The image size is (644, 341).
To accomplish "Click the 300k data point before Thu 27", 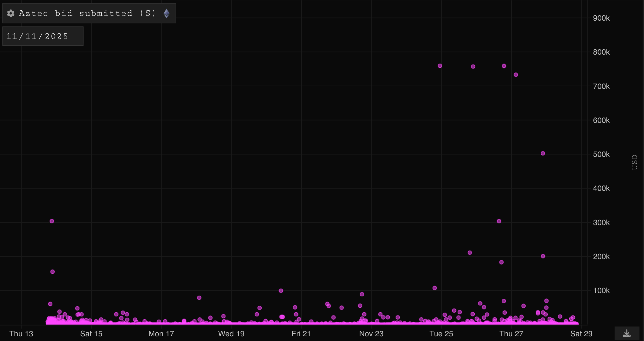I will point(499,221).
